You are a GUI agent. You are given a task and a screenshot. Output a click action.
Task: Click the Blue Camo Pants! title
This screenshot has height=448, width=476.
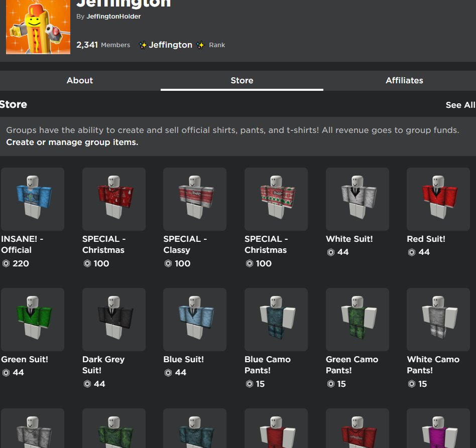268,365
